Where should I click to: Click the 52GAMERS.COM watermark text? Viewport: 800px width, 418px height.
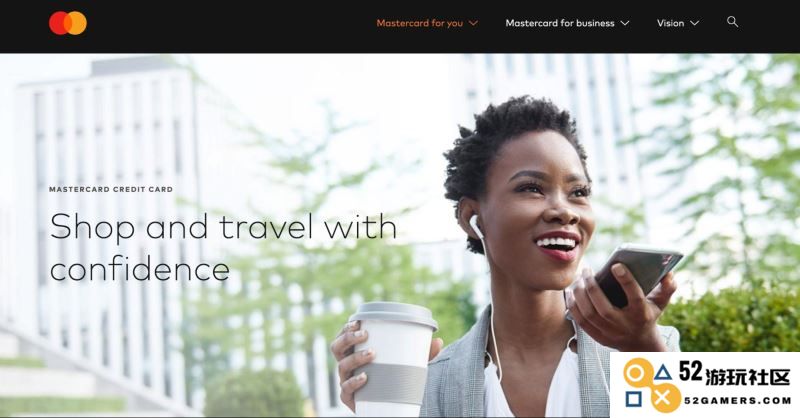click(737, 401)
